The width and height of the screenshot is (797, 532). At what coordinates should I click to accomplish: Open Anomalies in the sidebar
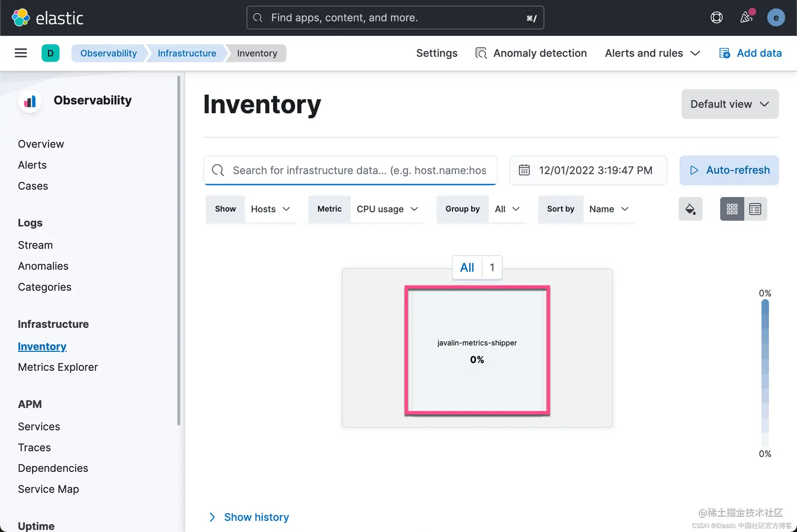[43, 266]
